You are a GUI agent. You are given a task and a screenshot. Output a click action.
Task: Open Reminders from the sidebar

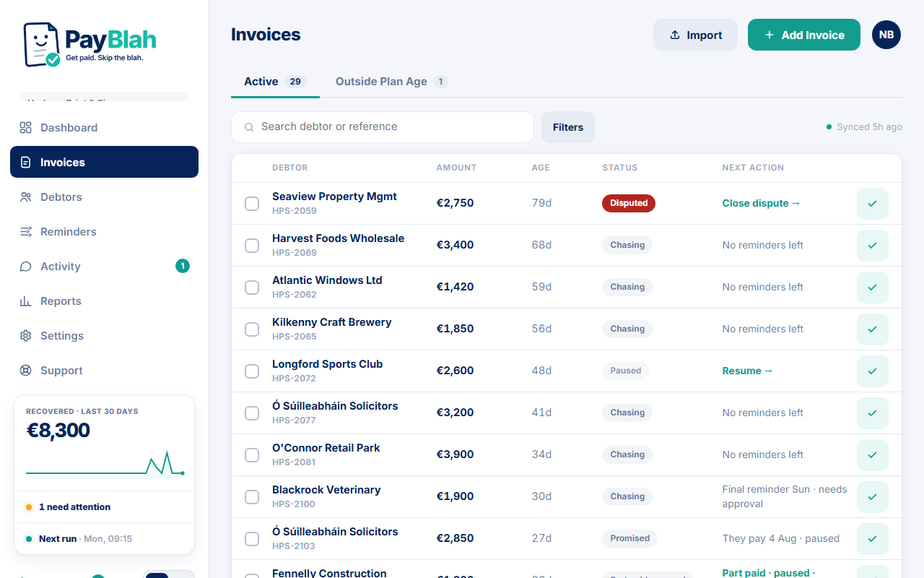pyautogui.click(x=104, y=232)
